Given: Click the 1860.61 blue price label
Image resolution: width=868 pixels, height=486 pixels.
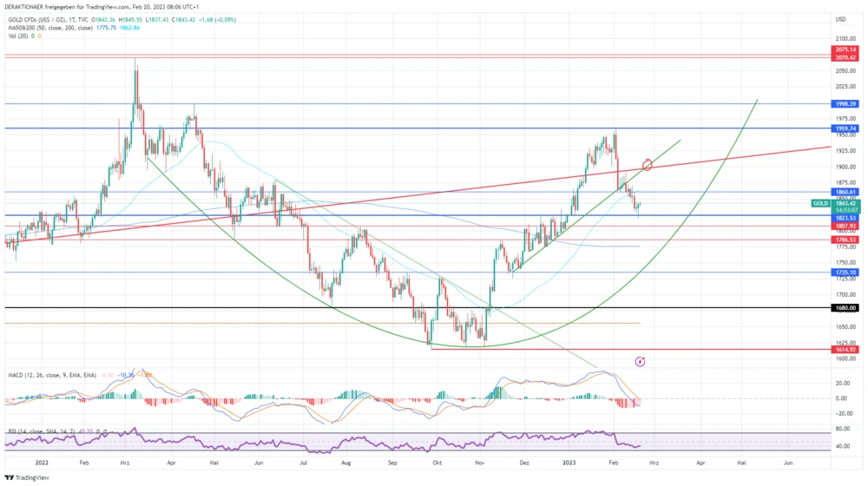Looking at the screenshot, I should click(x=845, y=191).
